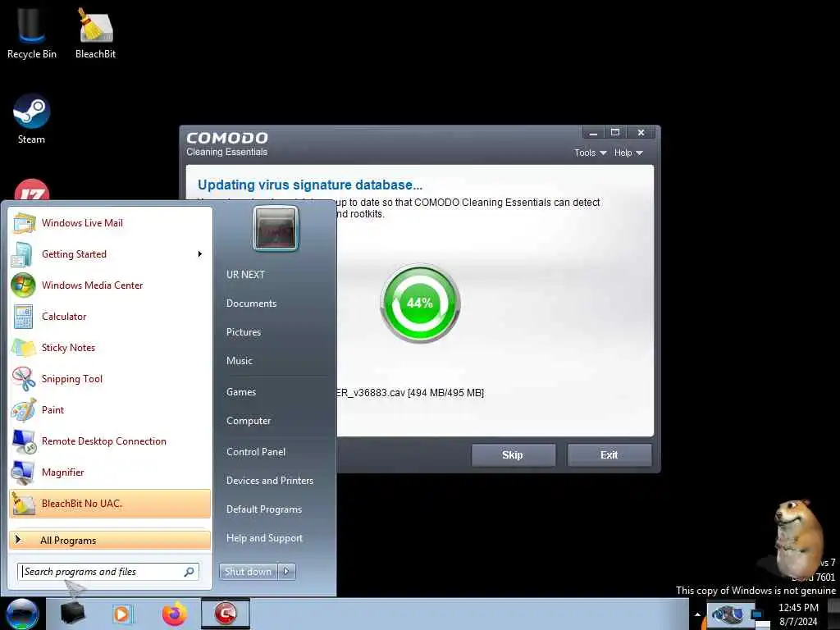Image resolution: width=840 pixels, height=630 pixels.
Task: Expand All Programs list
Action: (x=110, y=540)
